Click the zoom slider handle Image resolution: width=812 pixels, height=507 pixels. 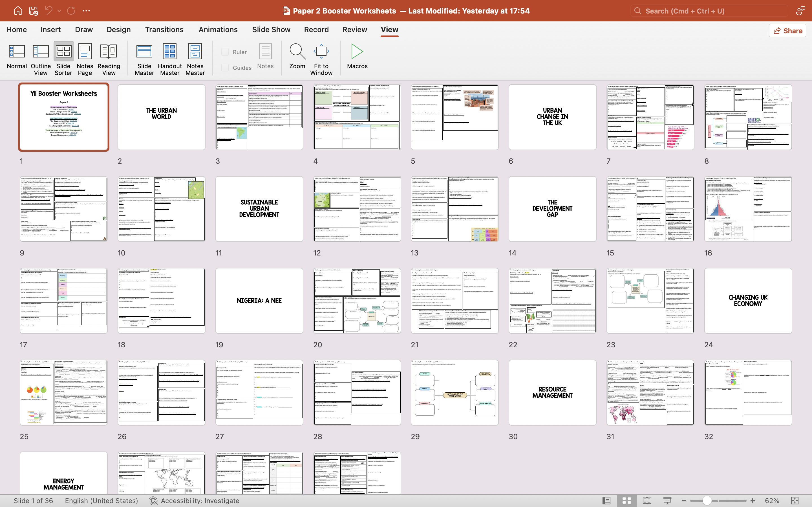[707, 501]
